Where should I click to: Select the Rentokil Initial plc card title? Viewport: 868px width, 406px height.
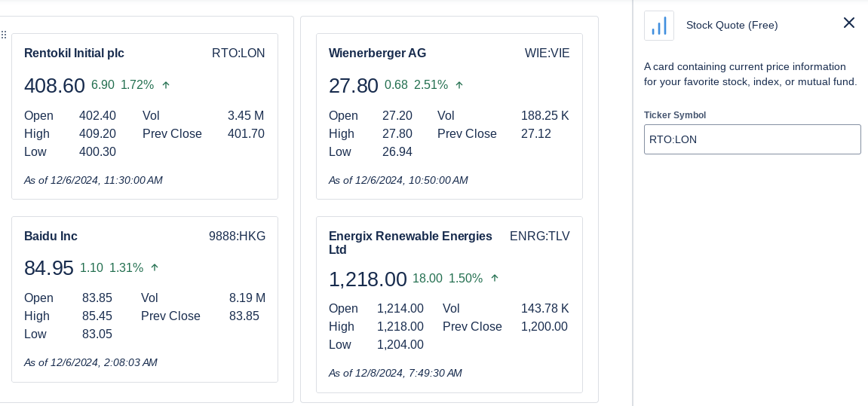74,53
